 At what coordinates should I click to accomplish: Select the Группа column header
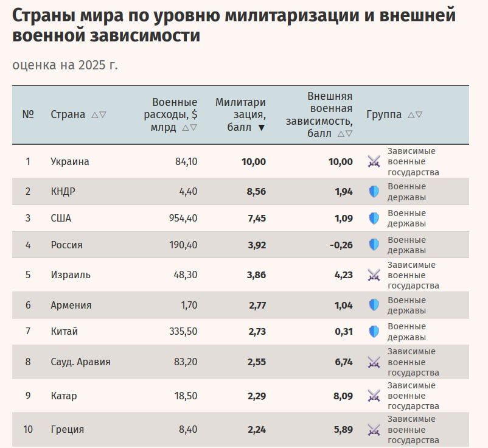click(384, 114)
